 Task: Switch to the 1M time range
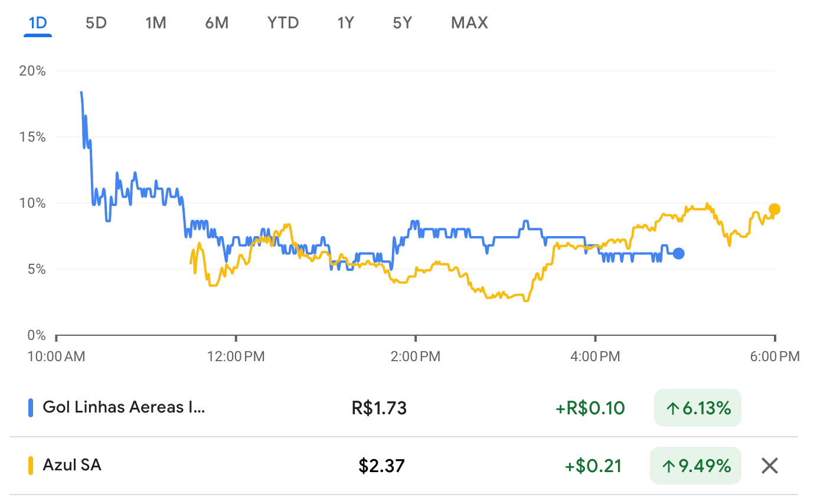click(x=156, y=23)
